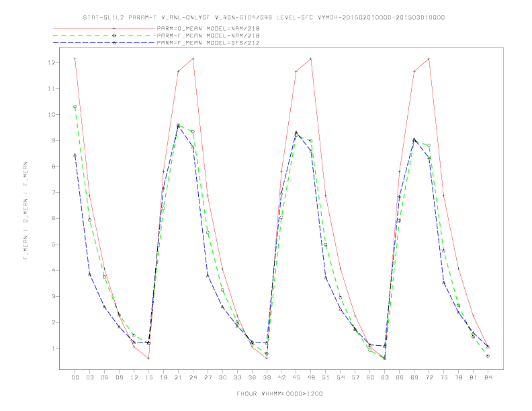Viewport: 532px width, 411px height.
Task: Click x-axis tick label 30
Action: [x=222, y=377]
